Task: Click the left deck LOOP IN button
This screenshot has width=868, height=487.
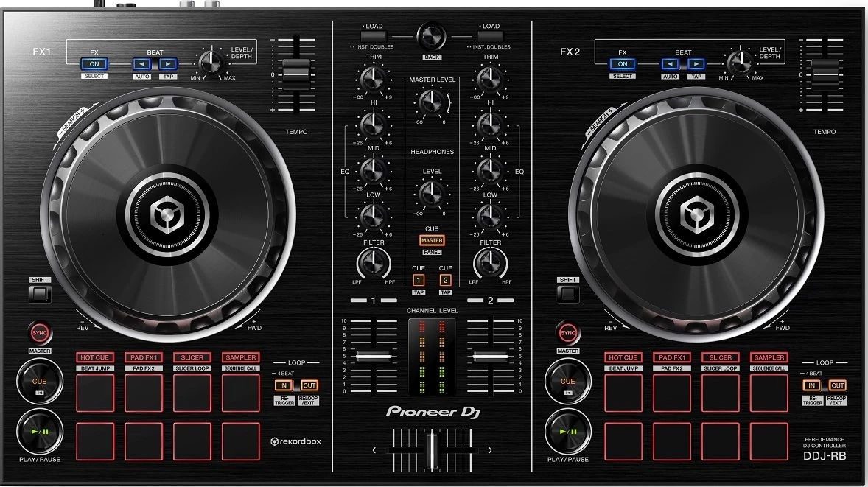Action: click(x=284, y=385)
